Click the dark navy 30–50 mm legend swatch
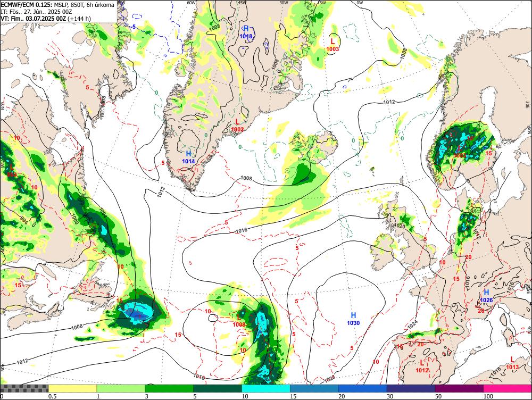The image size is (532, 400). click(x=411, y=388)
